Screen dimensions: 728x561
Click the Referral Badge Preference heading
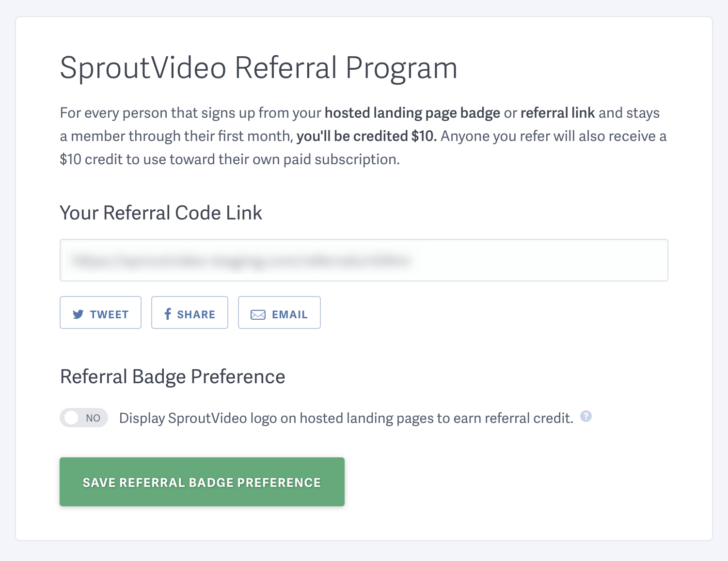[x=172, y=376]
